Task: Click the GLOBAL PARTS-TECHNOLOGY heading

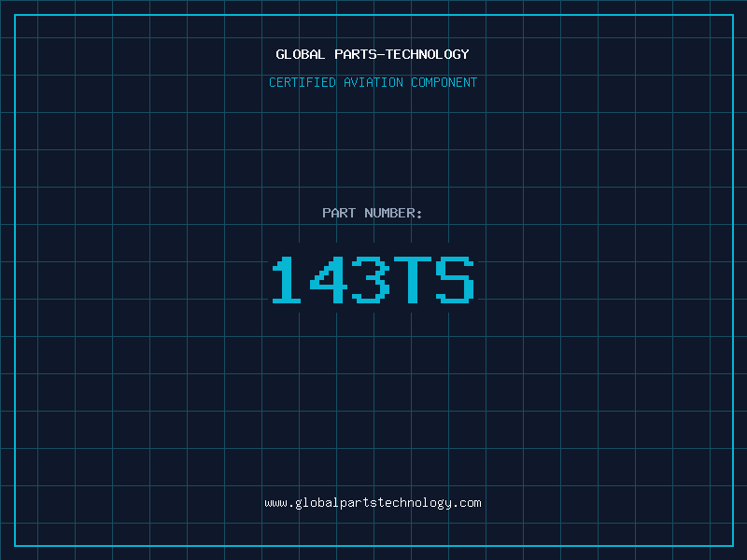Action: [373, 54]
